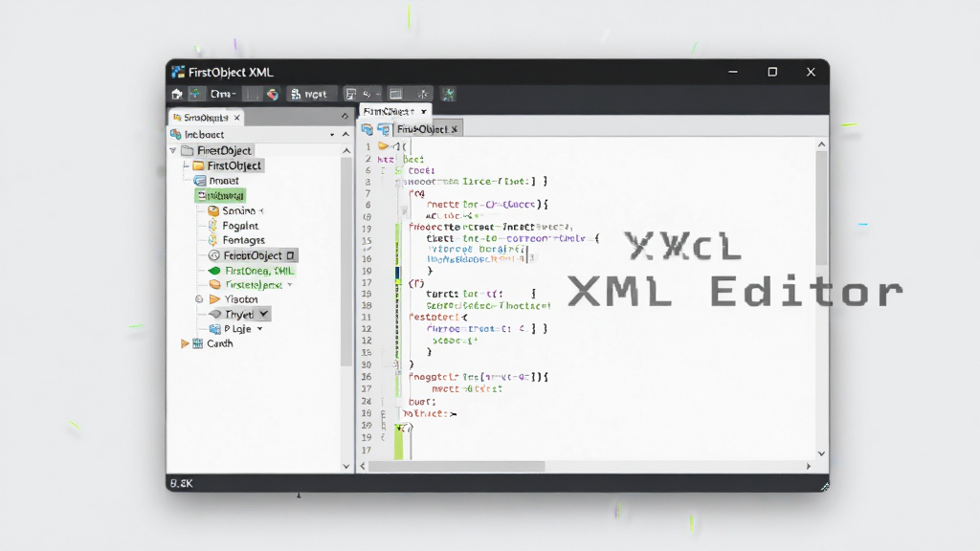The image size is (980, 551).
Task: Click the icon beside 'Fogaint'
Action: (x=212, y=226)
